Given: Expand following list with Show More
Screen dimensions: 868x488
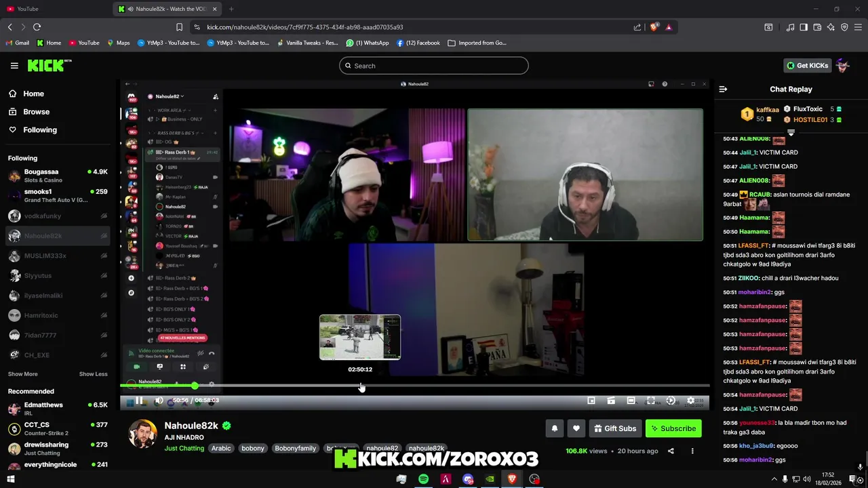Looking at the screenshot, I should click(22, 374).
